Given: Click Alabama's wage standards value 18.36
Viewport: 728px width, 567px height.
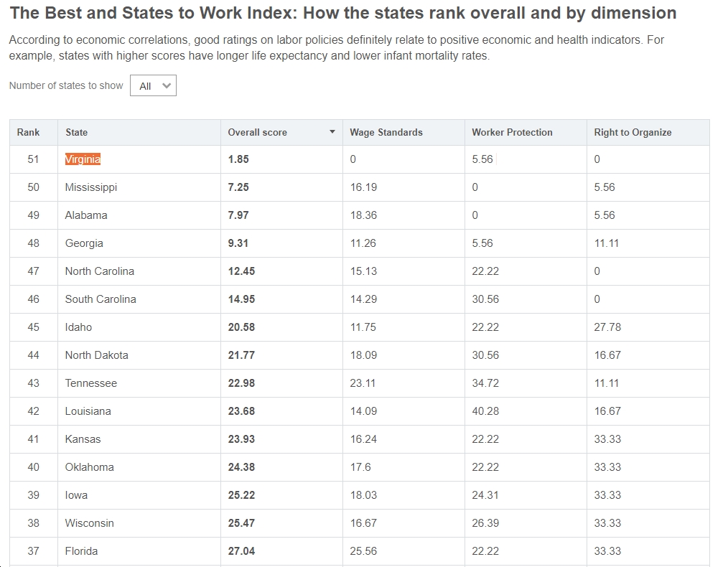Looking at the screenshot, I should (x=363, y=215).
